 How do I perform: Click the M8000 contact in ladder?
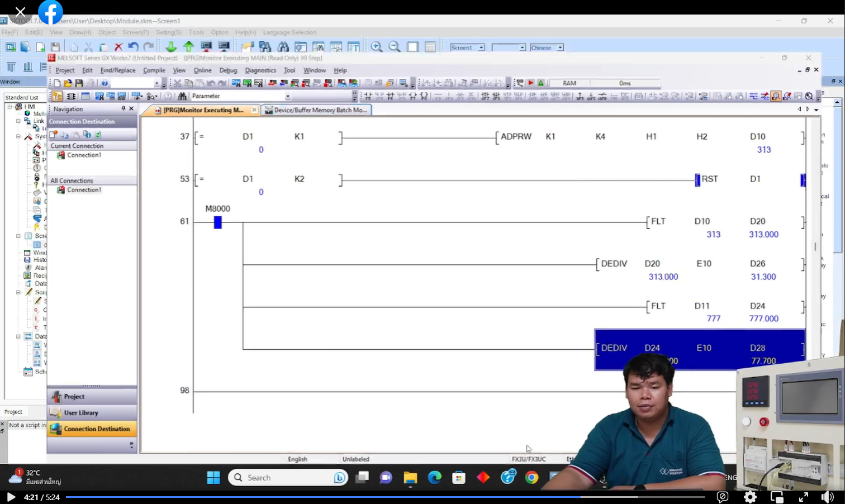pyautogui.click(x=218, y=222)
